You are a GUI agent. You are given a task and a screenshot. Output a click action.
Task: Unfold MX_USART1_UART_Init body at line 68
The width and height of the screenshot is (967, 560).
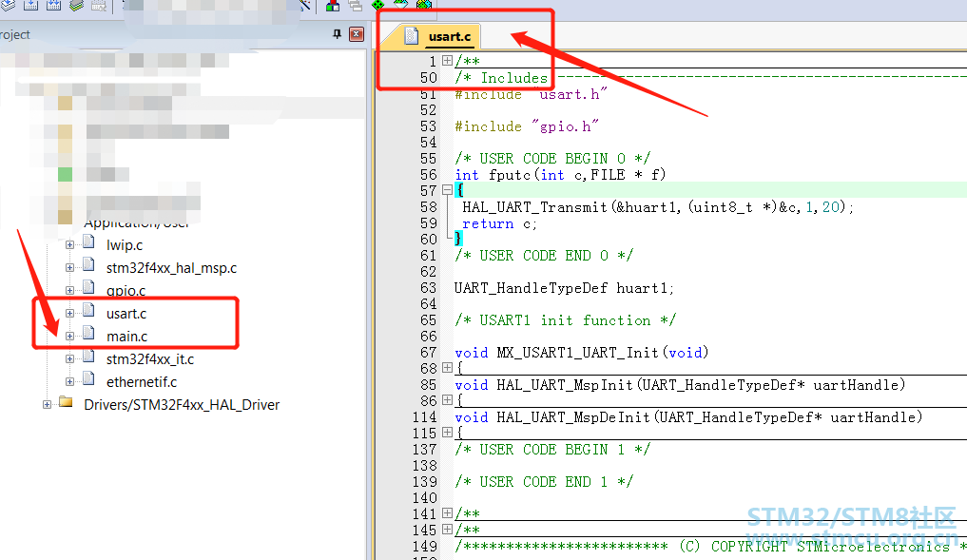tap(447, 368)
